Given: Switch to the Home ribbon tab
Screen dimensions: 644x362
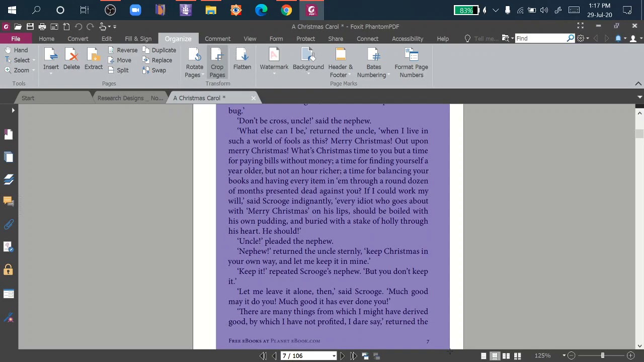Looking at the screenshot, I should pyautogui.click(x=46, y=39).
